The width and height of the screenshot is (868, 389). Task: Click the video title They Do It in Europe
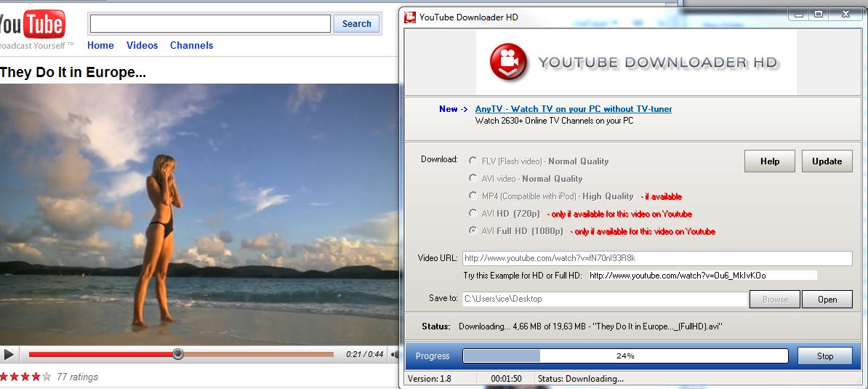pyautogui.click(x=73, y=73)
